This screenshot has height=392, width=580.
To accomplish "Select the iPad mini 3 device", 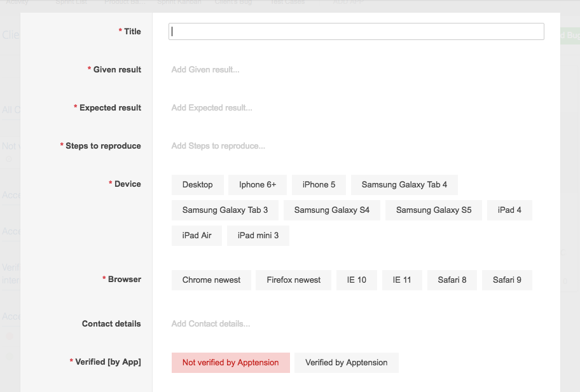I will click(x=258, y=235).
